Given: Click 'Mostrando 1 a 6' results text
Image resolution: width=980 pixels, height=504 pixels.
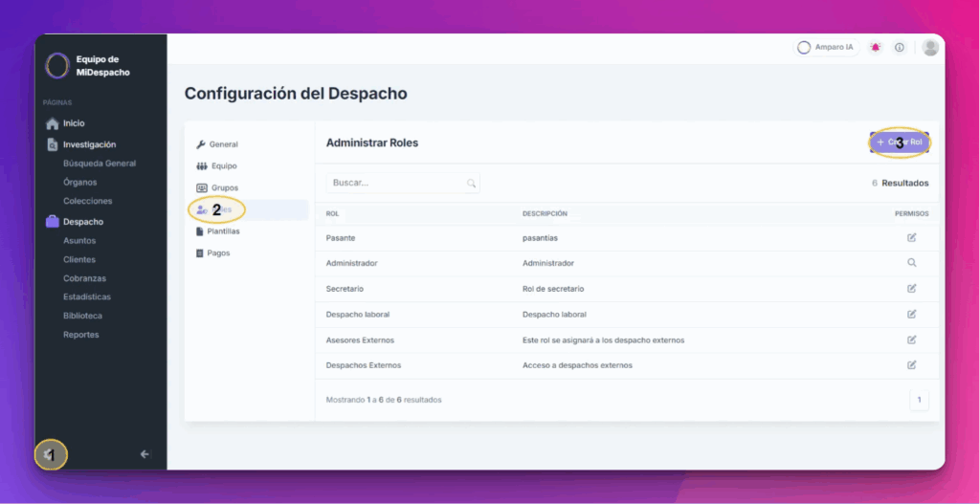Looking at the screenshot, I should (384, 400).
